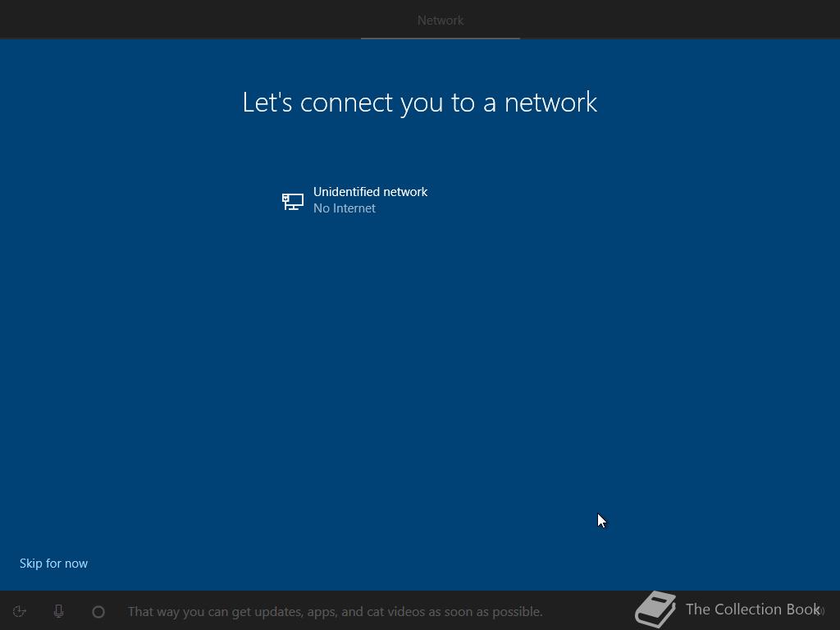This screenshot has width=840, height=630.
Task: Click the 'Let's connect you to a network' heading
Action: pos(419,103)
